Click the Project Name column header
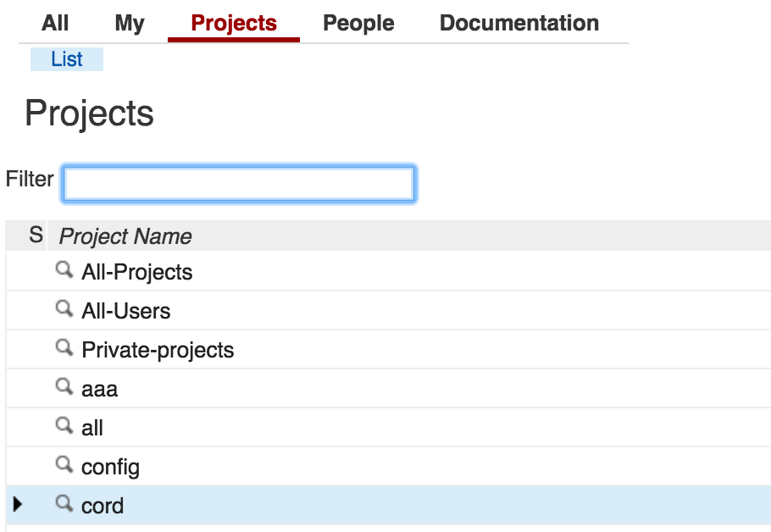The image size is (771, 532). (125, 236)
